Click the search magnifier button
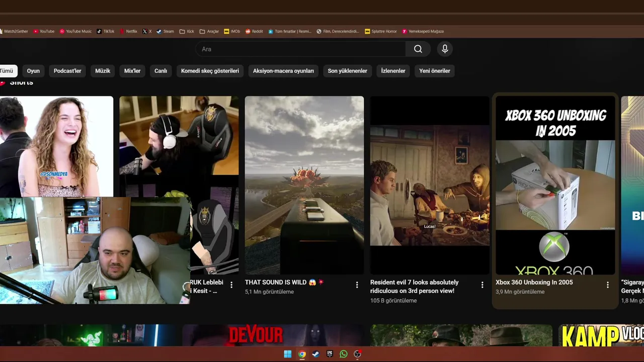 point(418,49)
